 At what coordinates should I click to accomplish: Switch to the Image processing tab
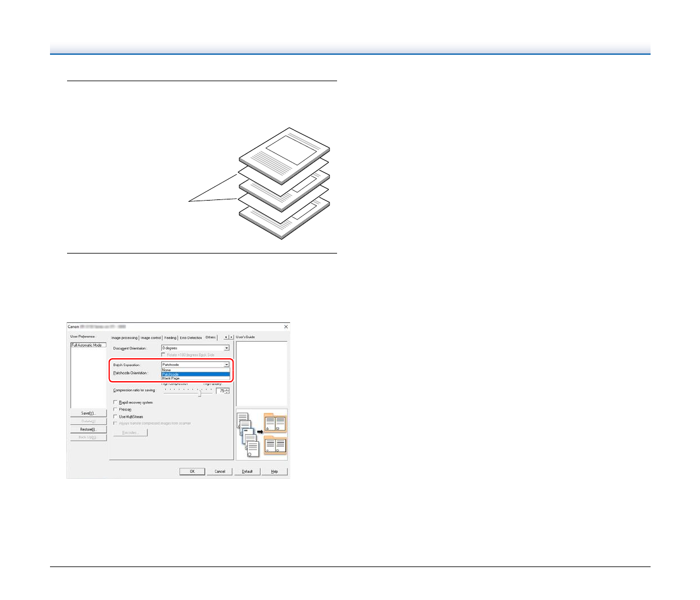point(124,338)
